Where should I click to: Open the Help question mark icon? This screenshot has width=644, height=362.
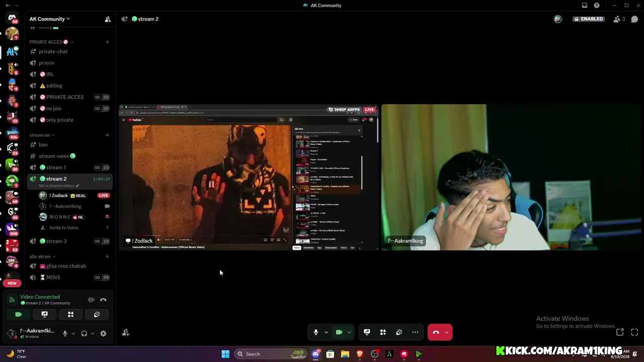(x=597, y=6)
